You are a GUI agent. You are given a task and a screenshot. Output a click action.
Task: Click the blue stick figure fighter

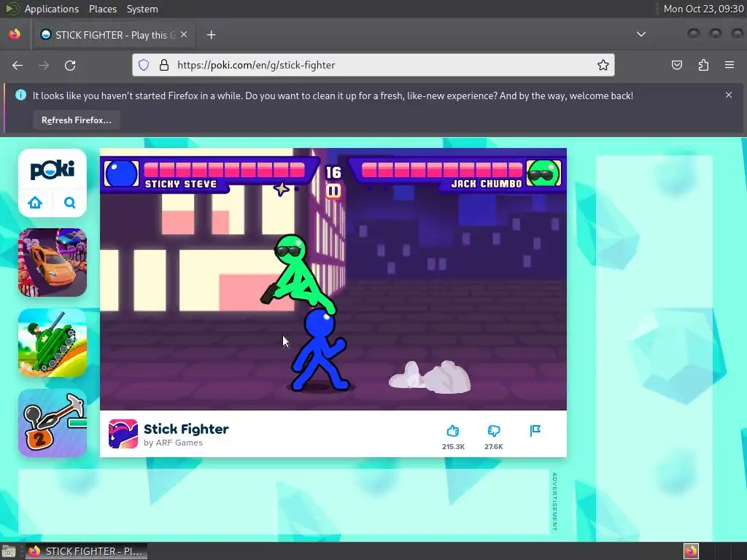[319, 350]
